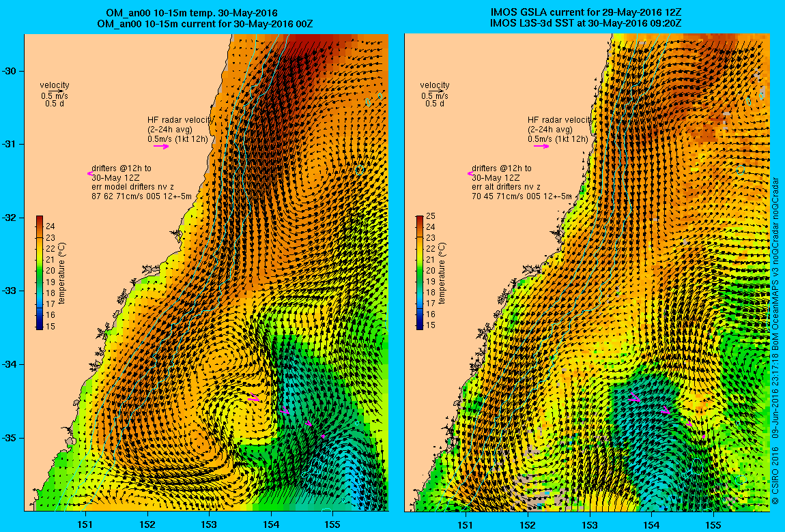This screenshot has height=532, width=785.
Task: Click the left temperature color bar
Action: pos(40,273)
